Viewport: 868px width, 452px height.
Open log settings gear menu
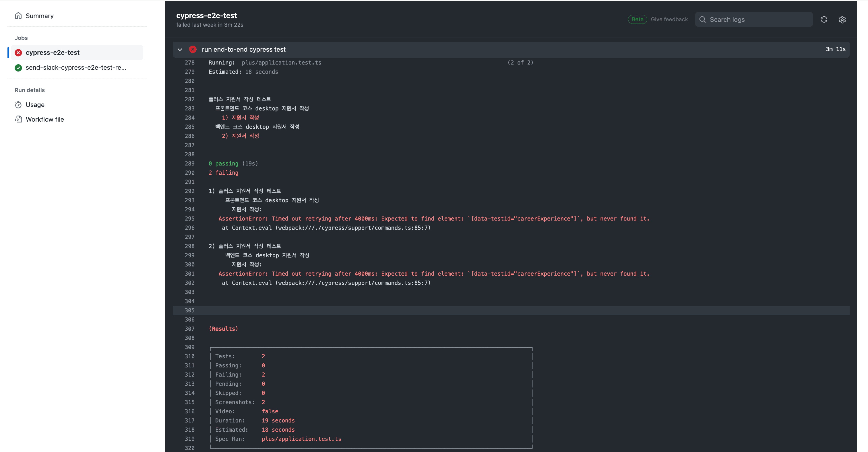click(x=842, y=20)
